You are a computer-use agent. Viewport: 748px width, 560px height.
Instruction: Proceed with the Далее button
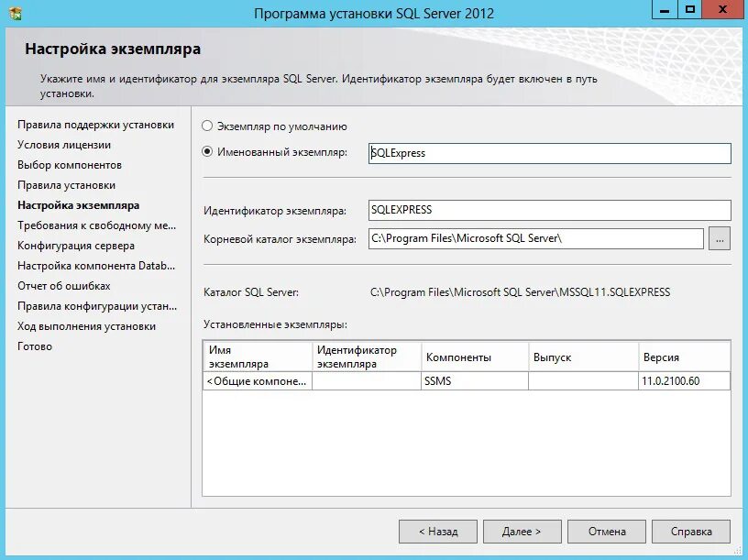tap(522, 532)
